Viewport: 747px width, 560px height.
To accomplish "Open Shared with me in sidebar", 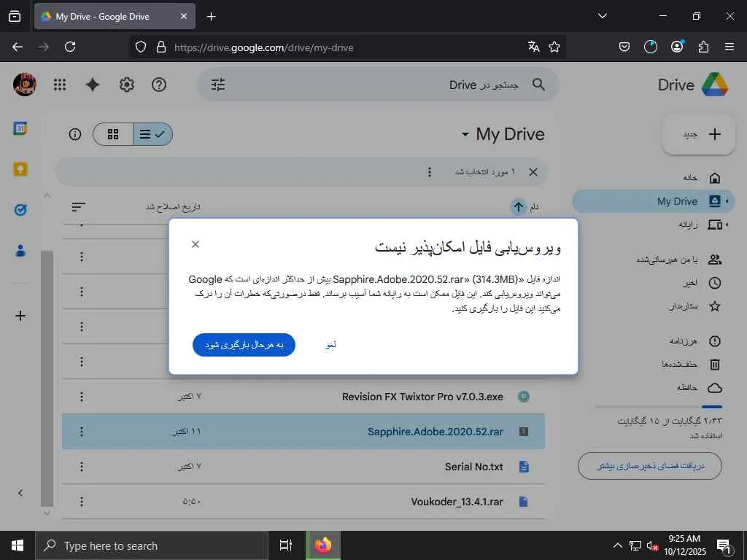I will coord(654,260).
